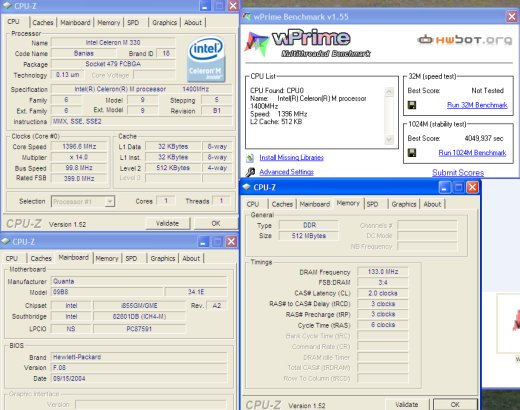Click Validate in top CPU-Z window
Viewport: 520px width, 410px height.
168,223
